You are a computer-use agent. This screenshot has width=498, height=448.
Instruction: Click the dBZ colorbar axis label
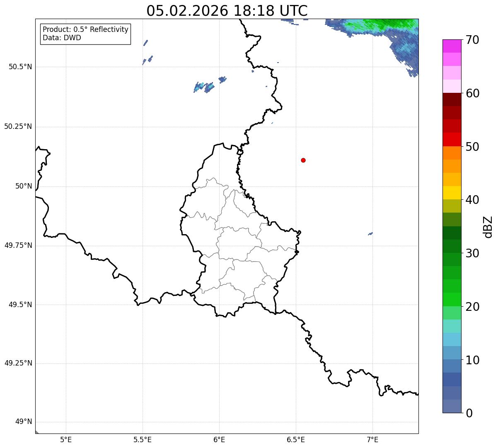pyautogui.click(x=488, y=227)
